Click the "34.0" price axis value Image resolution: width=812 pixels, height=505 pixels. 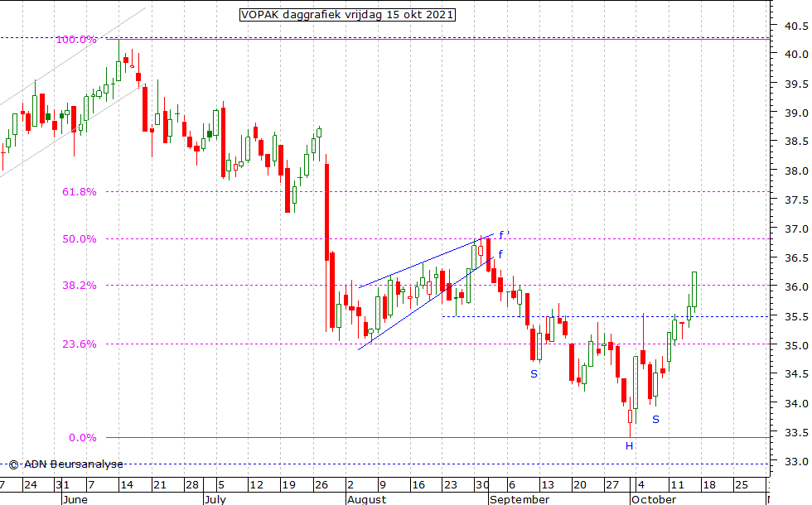click(796, 404)
